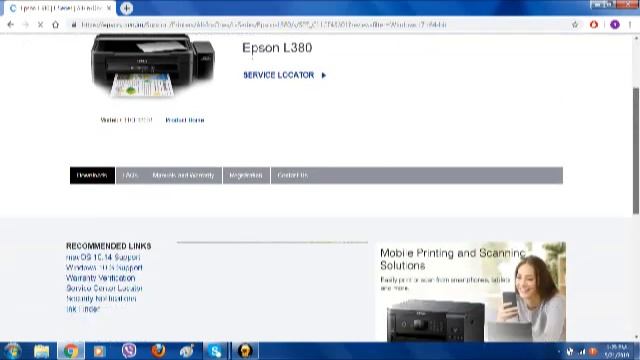The width and height of the screenshot is (640, 360).
Task: Click the SERVICE LOCATOR link
Action: (x=279, y=75)
